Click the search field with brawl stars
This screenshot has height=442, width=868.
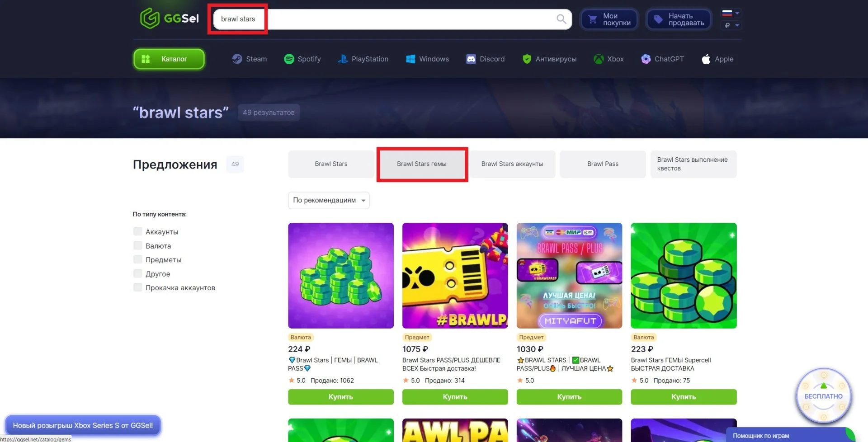coord(392,19)
